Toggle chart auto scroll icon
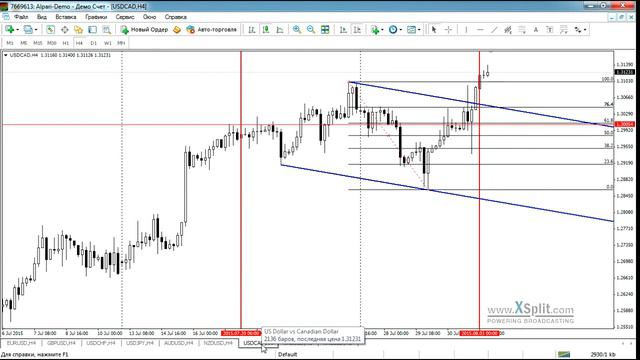 point(343,29)
